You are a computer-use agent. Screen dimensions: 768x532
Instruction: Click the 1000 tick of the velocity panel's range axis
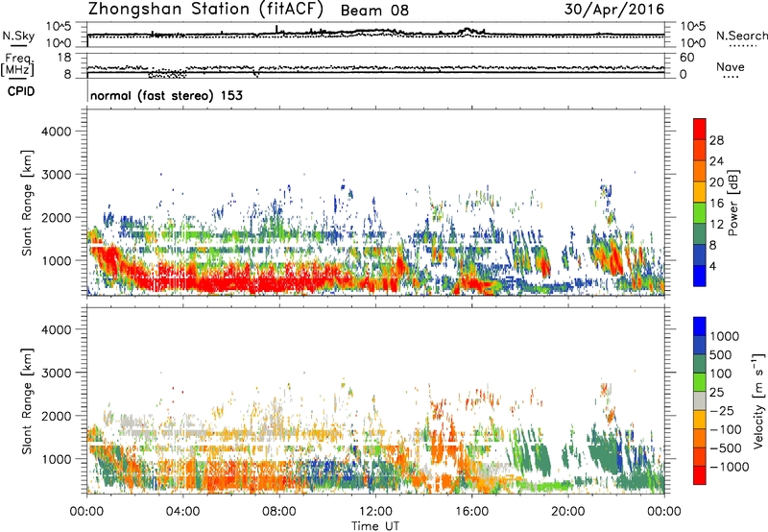(x=56, y=459)
